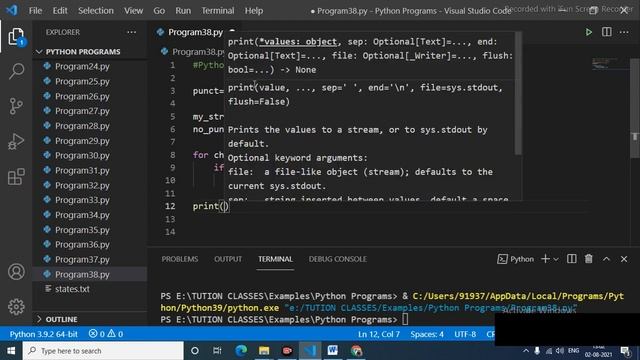Switch to the PROBLEMS tab

point(180,259)
